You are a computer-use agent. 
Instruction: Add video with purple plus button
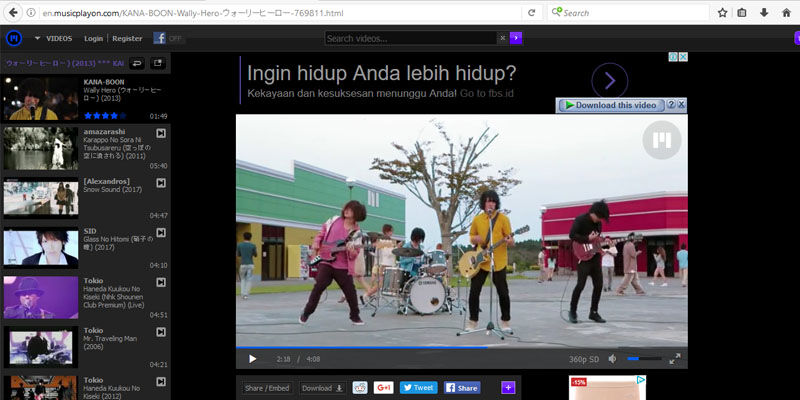coord(508,388)
